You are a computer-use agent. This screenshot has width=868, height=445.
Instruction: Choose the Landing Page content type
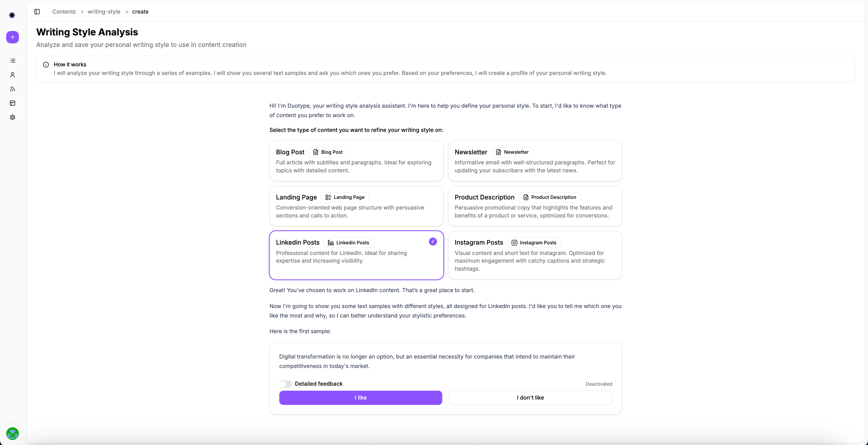(356, 206)
